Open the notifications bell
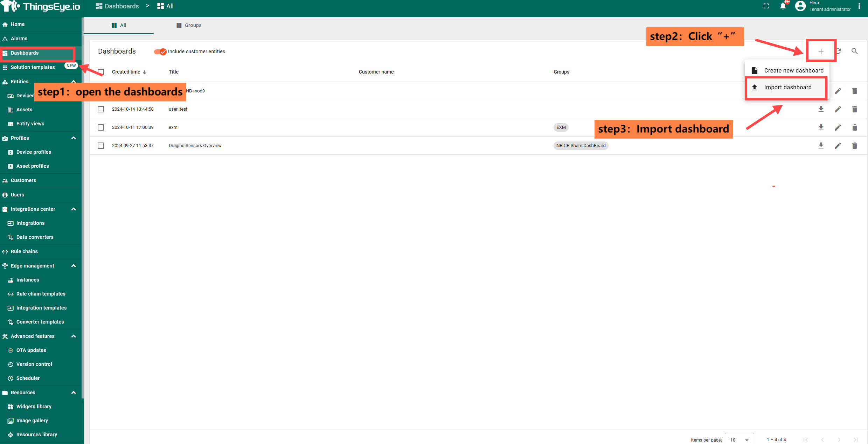The height and width of the screenshot is (444, 868). click(x=783, y=6)
